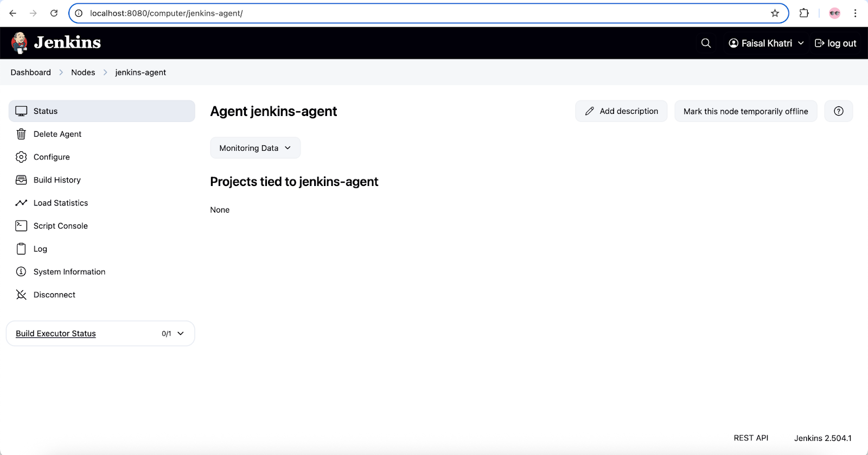Open the Jenkins search magnifier icon
Viewport: 868px width, 455px height.
[x=706, y=43]
